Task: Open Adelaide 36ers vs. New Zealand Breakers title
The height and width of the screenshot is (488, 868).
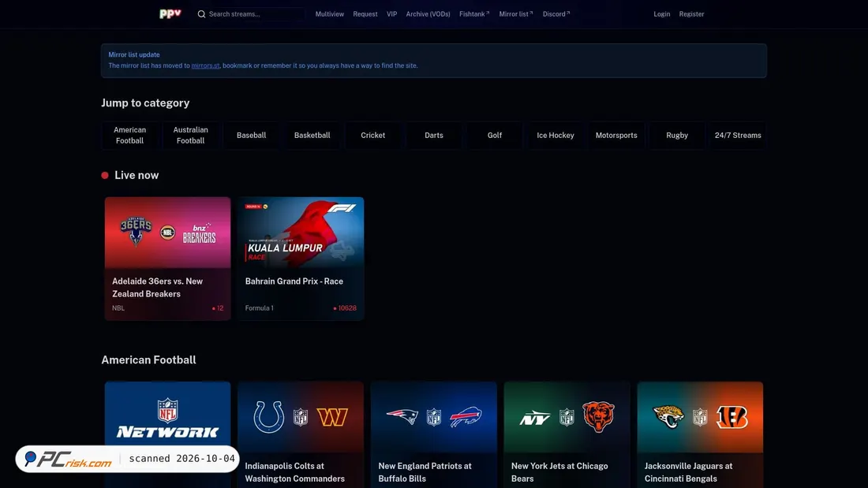Action: pyautogui.click(x=157, y=288)
